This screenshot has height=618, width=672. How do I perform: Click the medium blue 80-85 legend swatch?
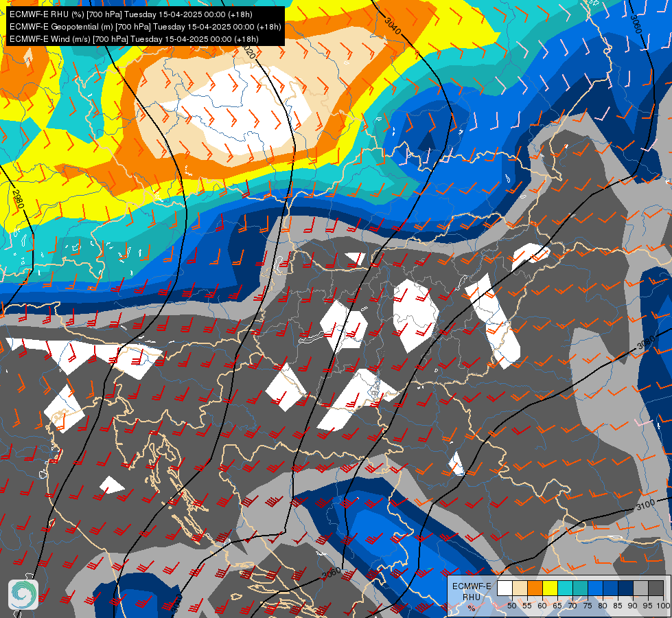[611, 588]
